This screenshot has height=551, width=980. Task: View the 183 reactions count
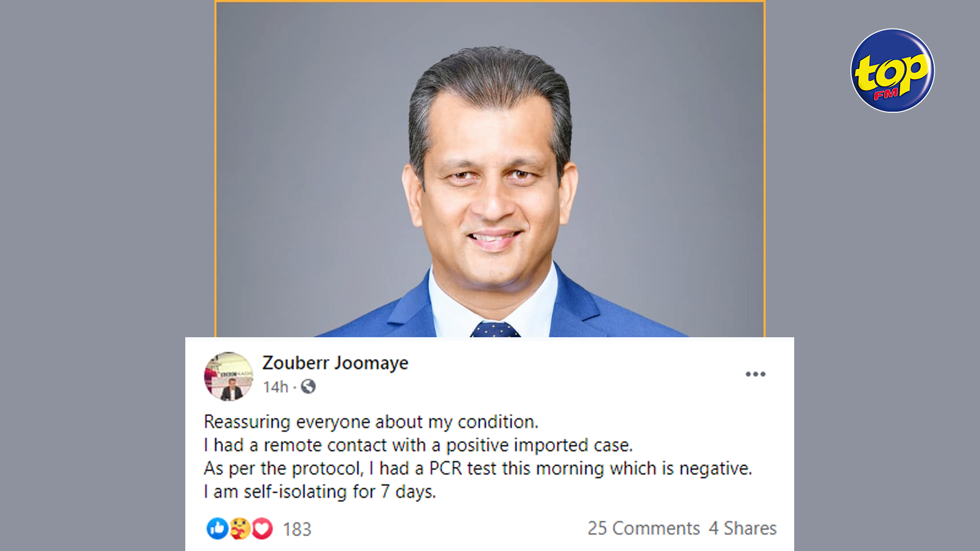(297, 529)
